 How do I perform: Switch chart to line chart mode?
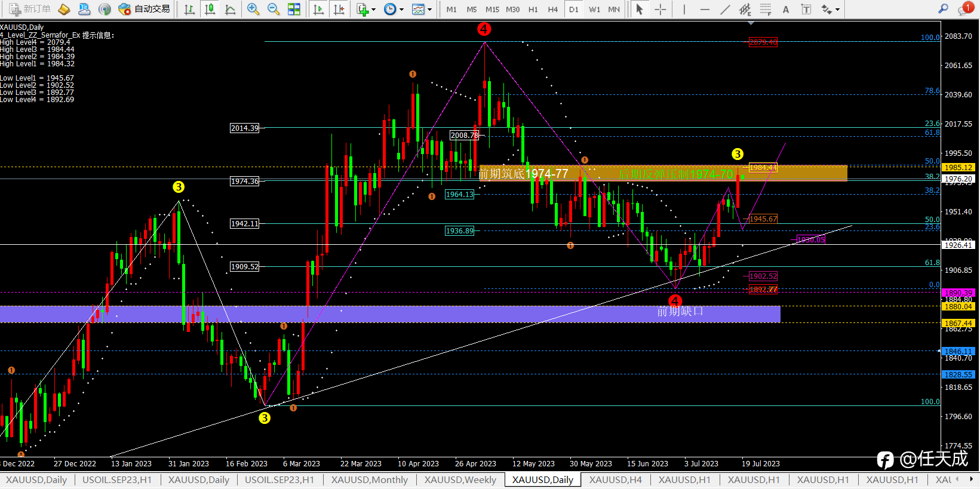(230, 9)
